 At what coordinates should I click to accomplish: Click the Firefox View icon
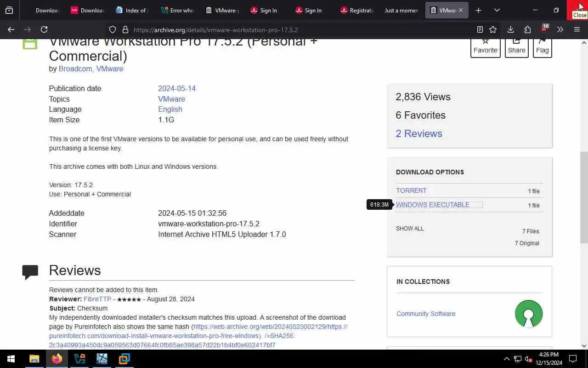pyautogui.click(x=9, y=10)
